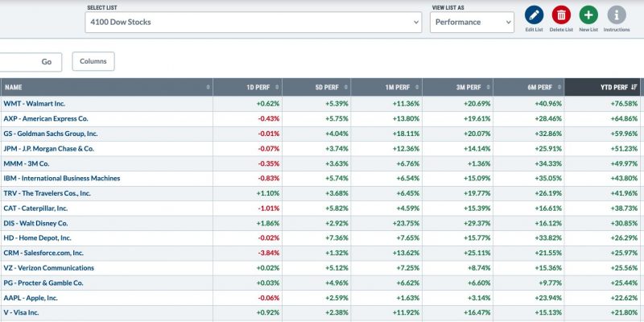Click the YTD PERF column header text
Viewport: 644px width, 322px height.
click(614, 87)
